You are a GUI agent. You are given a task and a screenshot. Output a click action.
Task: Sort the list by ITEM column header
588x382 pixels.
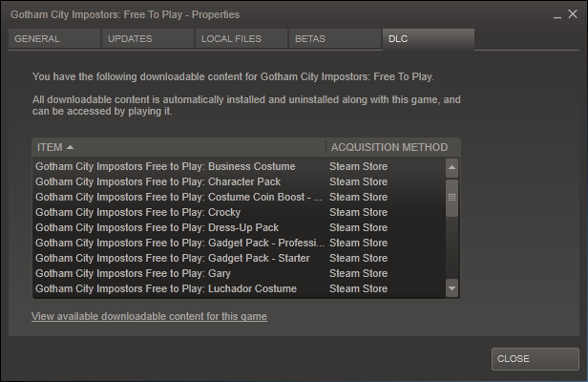pos(178,147)
